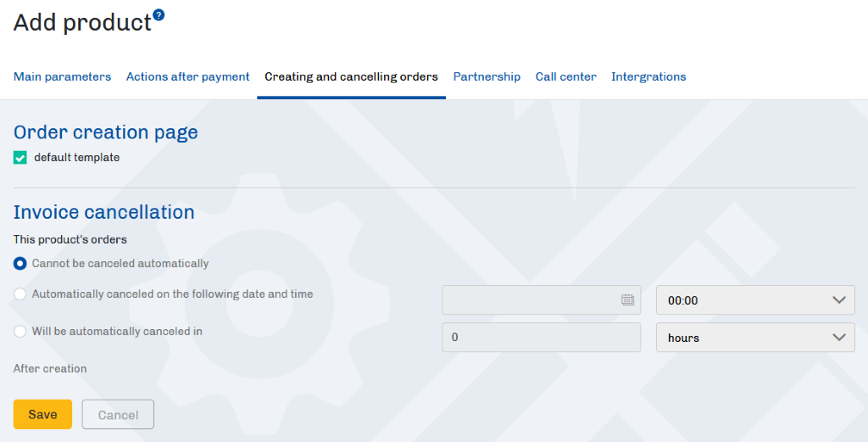
Task: Open the calendar date picker icon
Action: [x=627, y=299]
